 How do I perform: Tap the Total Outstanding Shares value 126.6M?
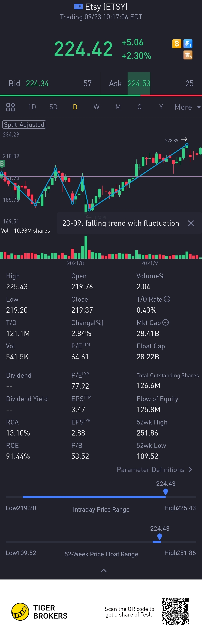(149, 386)
